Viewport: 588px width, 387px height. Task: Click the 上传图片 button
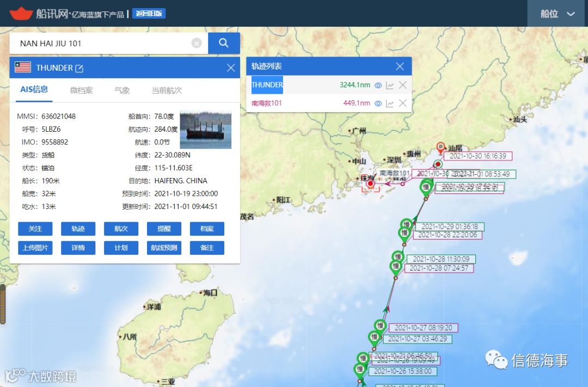click(35, 248)
